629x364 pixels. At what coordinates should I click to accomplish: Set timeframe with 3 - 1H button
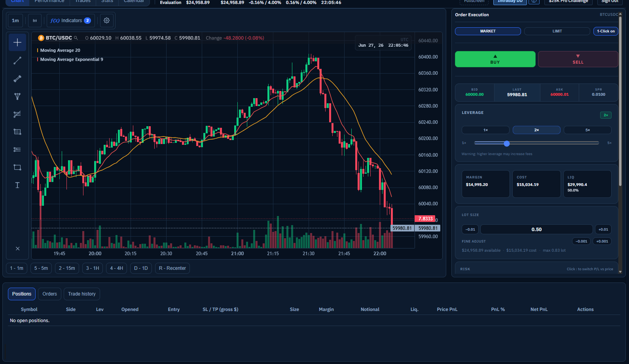pos(93,268)
